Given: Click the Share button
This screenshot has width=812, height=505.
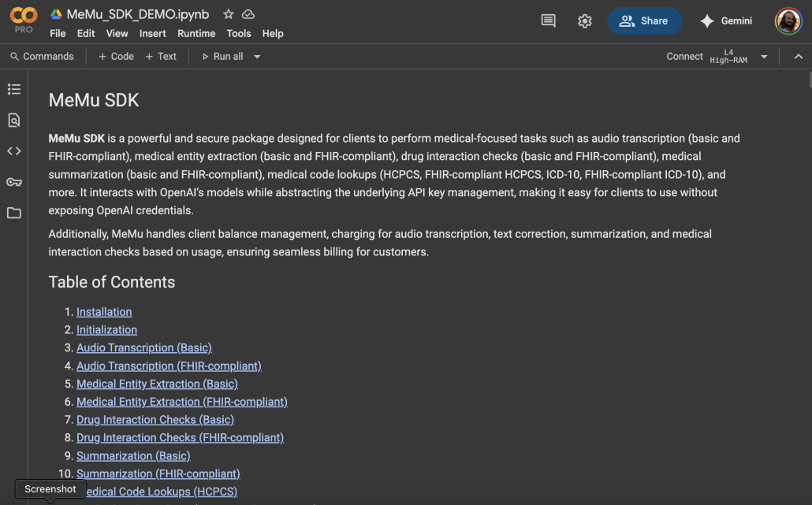Looking at the screenshot, I should [x=644, y=21].
